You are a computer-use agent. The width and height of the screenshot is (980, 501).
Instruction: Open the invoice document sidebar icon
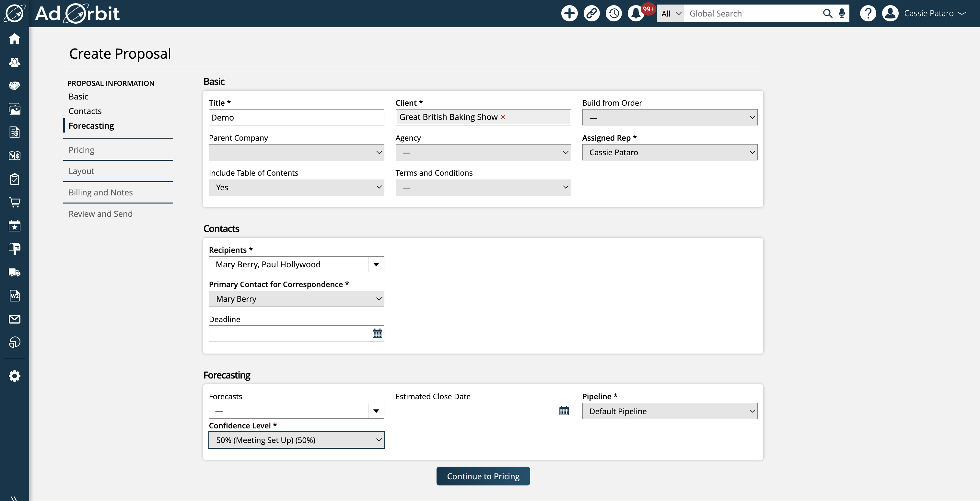click(x=15, y=133)
